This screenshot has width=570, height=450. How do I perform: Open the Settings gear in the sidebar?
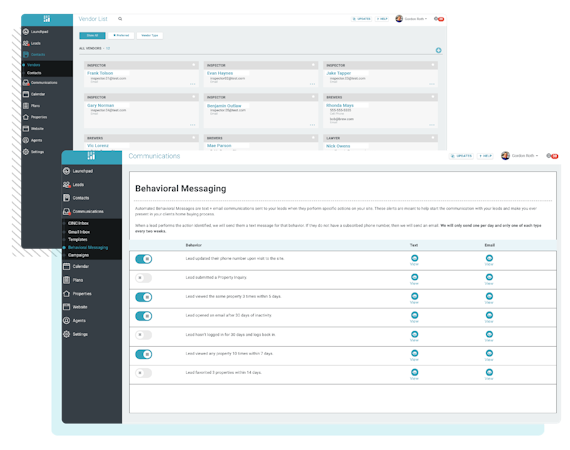coord(67,334)
